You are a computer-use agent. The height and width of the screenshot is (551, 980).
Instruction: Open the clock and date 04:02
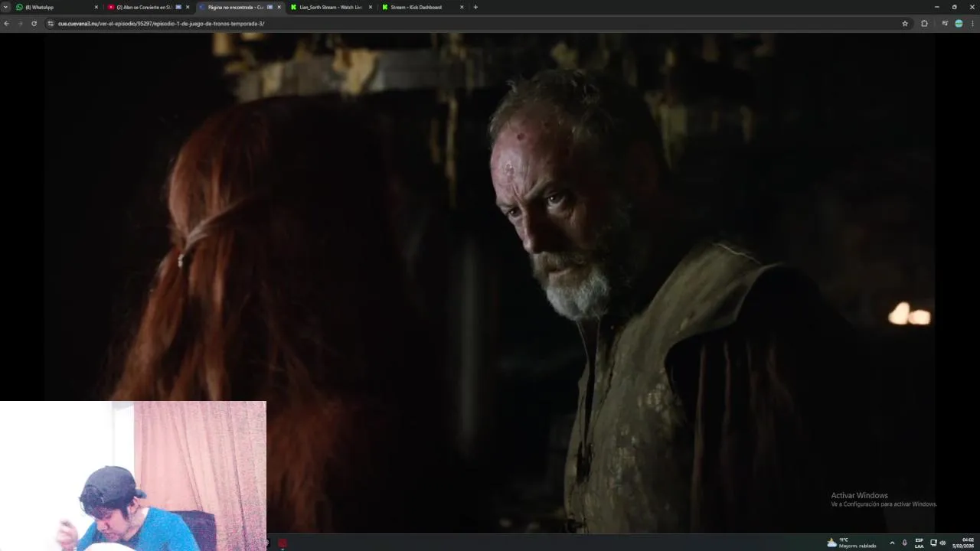963,543
